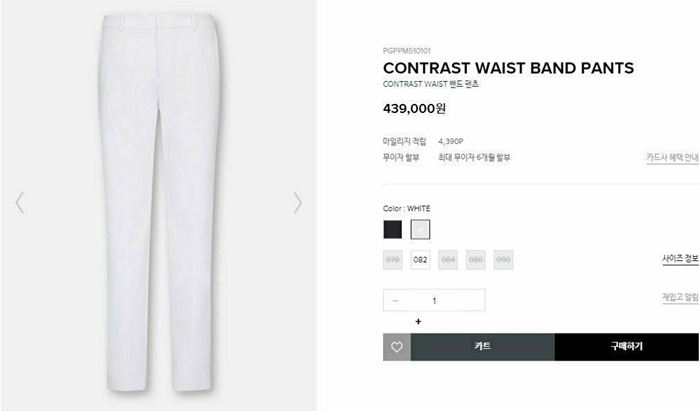This screenshot has width=700, height=411.
Task: Choose sold-out size 090
Action: 503,260
